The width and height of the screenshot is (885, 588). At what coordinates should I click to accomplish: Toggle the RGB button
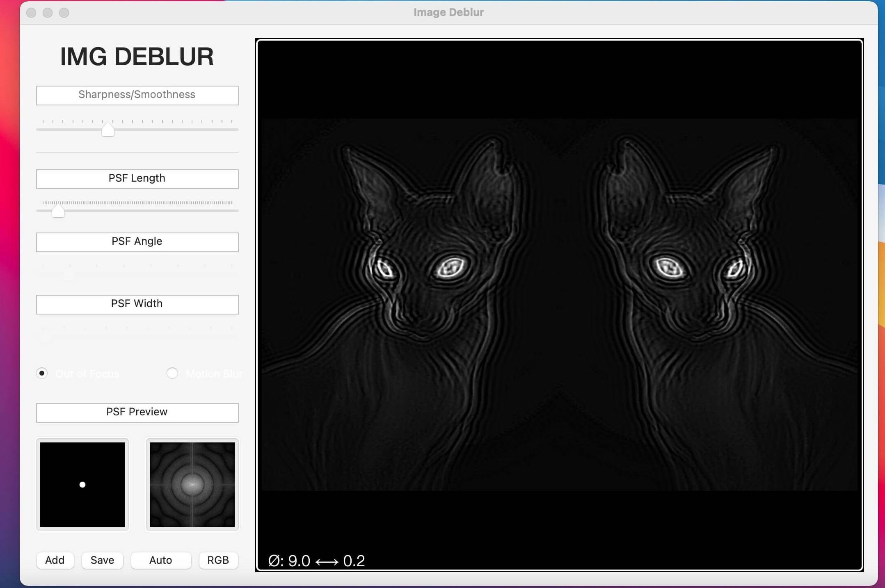tap(218, 560)
